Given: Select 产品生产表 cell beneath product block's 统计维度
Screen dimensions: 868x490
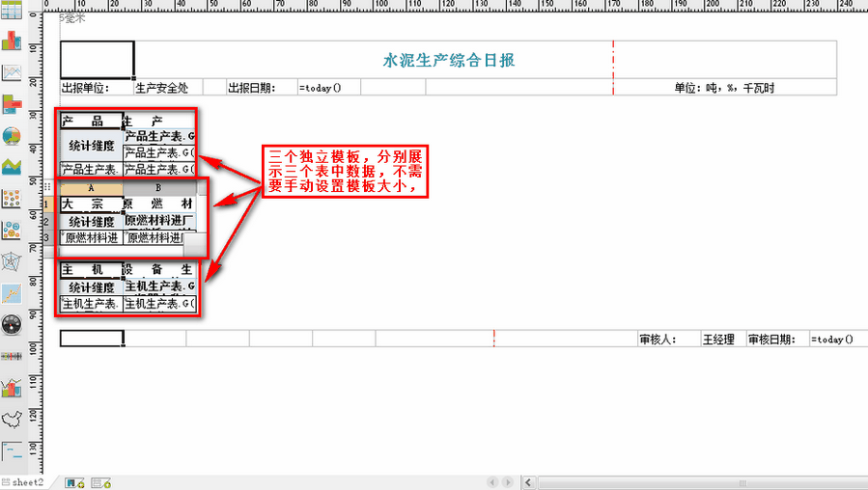Looking at the screenshot, I should tap(92, 169).
